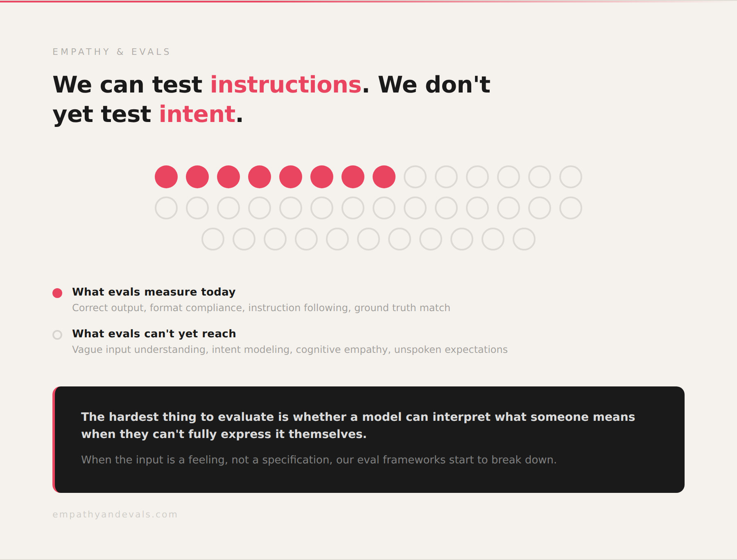Click the last empty circle in the top row

click(571, 177)
